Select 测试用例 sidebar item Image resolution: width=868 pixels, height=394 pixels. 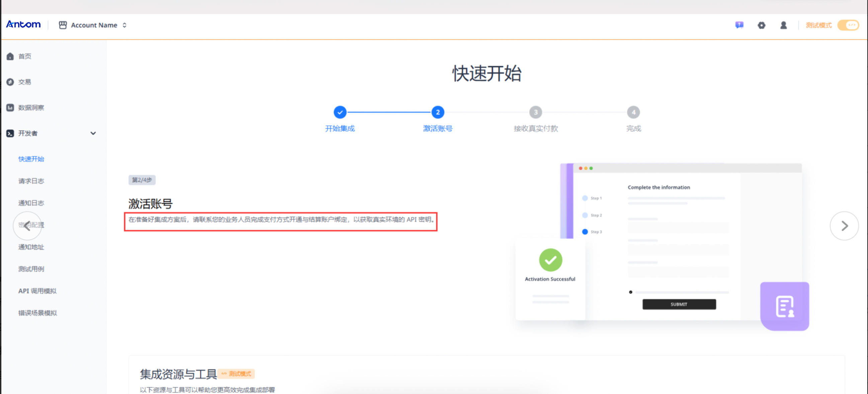[31, 269]
